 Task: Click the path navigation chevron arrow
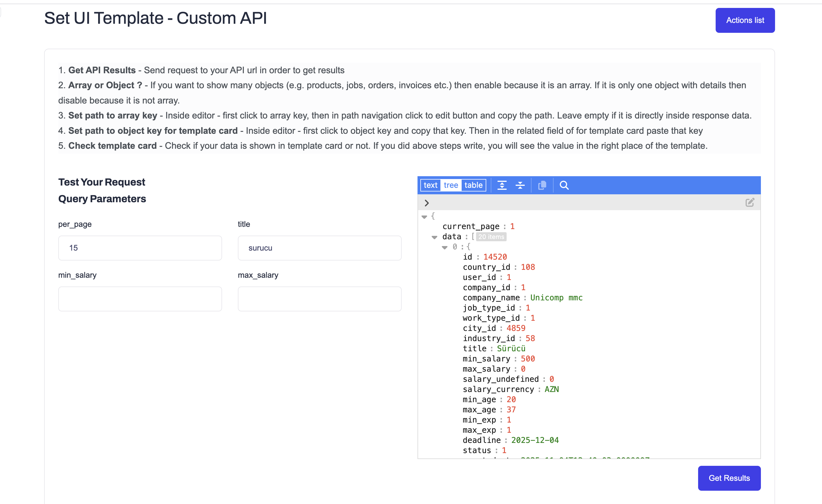426,203
